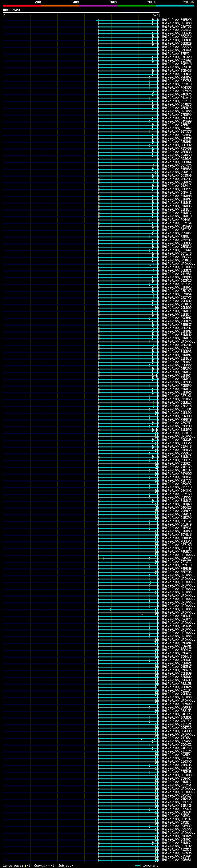Image resolution: width=197 pixels, height=868 pixels.
Task: Select the UniRef100_O82018 hit
Action: pyautogui.click(x=176, y=433)
